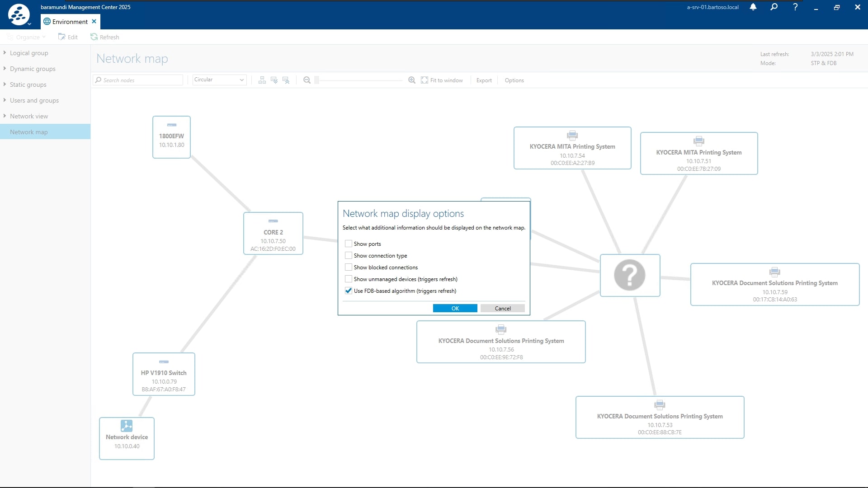Image resolution: width=868 pixels, height=488 pixels.
Task: Expand the Dynamic groups tree item
Action: pyautogui.click(x=5, y=69)
